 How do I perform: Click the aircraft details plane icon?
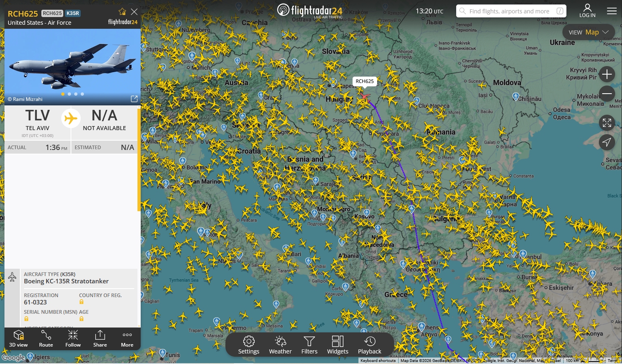[12, 277]
